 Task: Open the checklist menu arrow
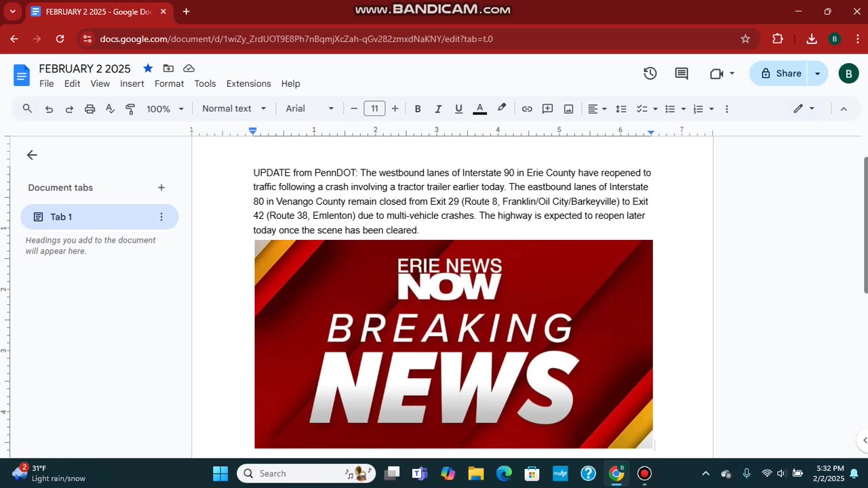[x=655, y=108]
